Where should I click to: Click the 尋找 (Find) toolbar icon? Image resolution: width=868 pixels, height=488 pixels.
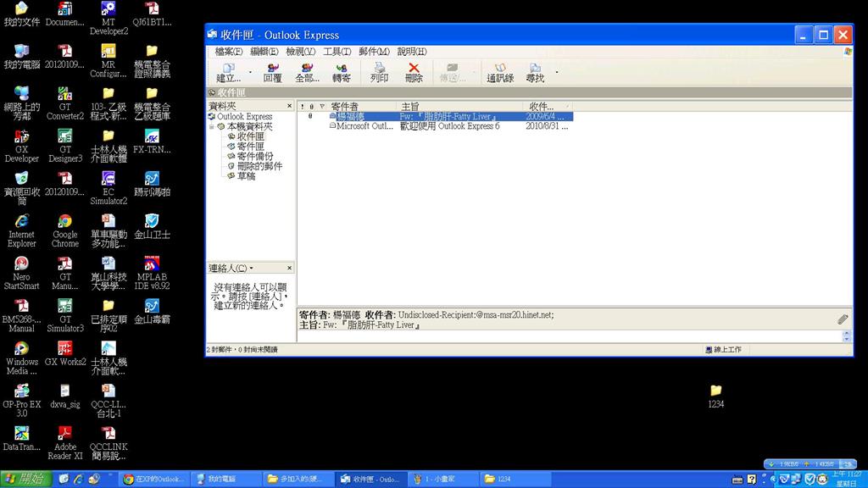tap(535, 72)
